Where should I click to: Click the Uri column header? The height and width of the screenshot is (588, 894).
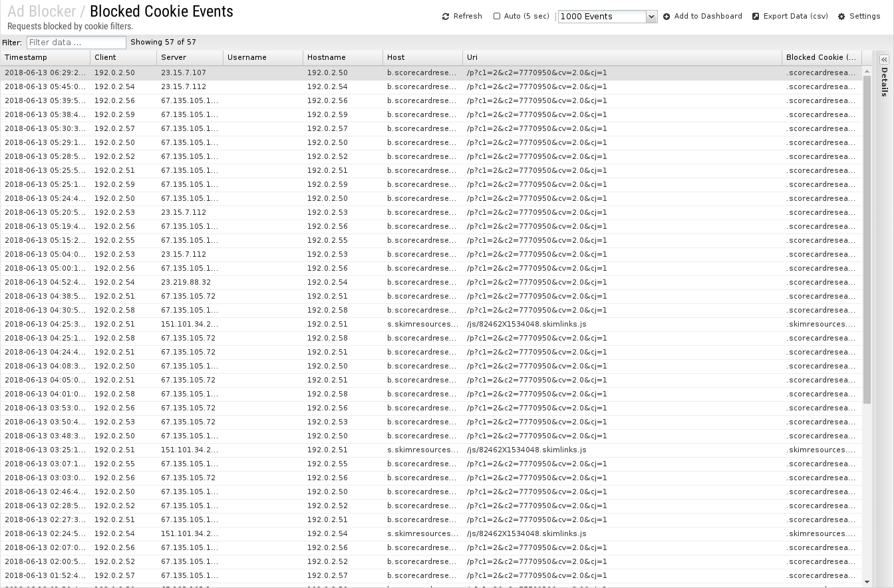(x=622, y=58)
